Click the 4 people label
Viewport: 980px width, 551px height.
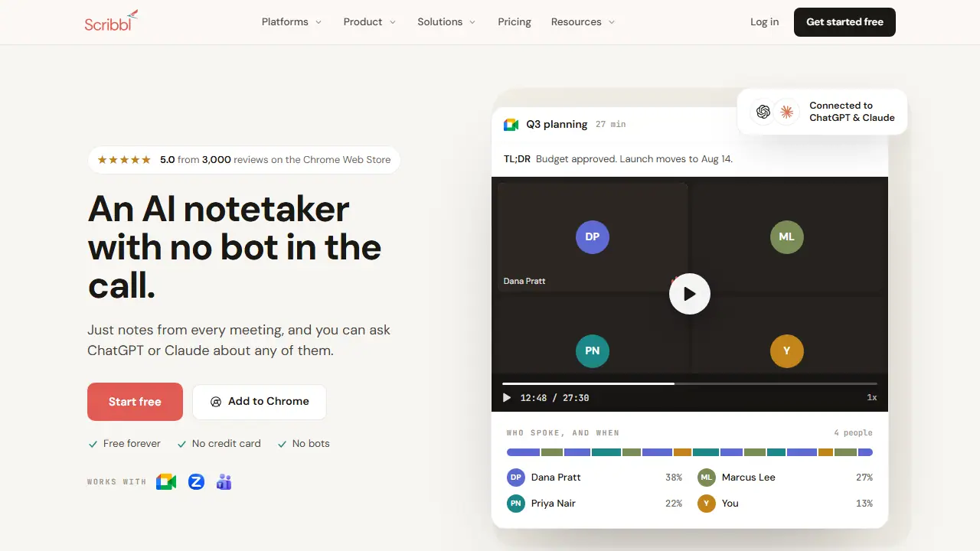click(x=853, y=433)
